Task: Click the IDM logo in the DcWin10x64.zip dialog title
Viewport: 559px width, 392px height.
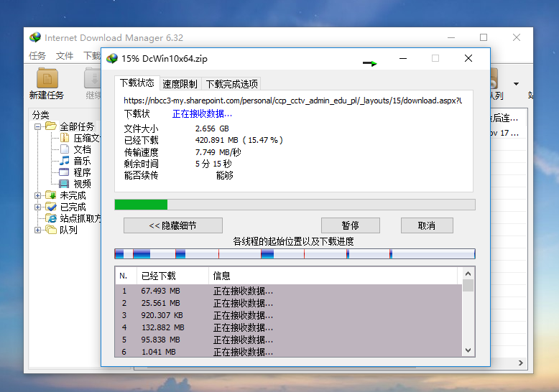Action: click(x=112, y=59)
